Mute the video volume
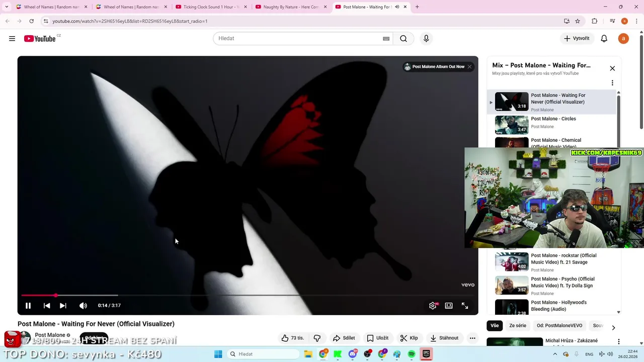This screenshot has height=362, width=644. tap(83, 305)
